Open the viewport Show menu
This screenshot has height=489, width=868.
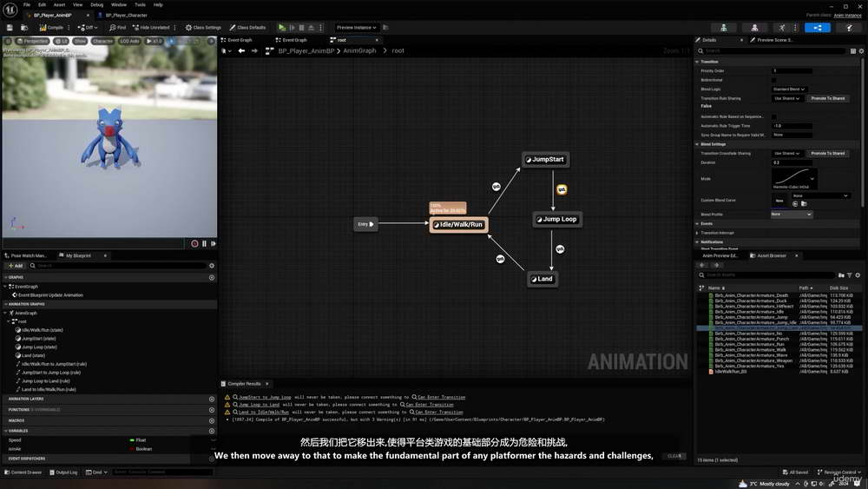(80, 41)
